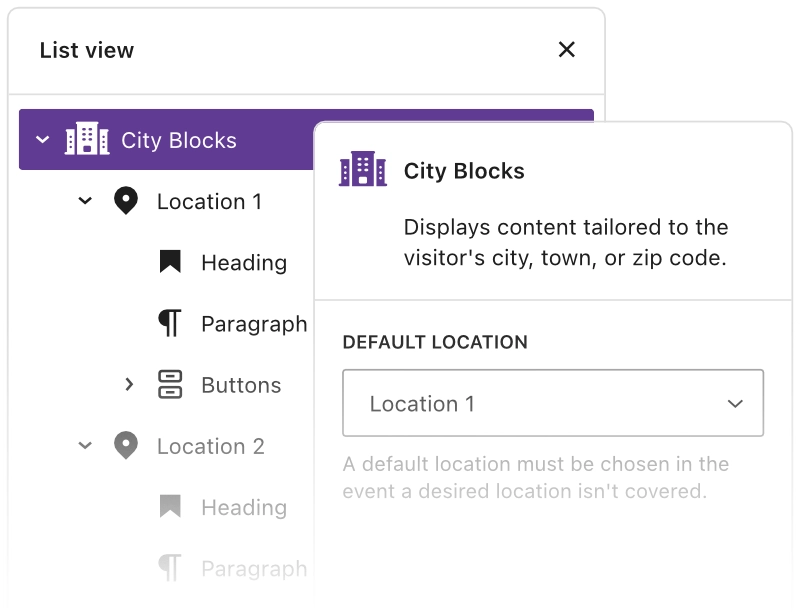Image resolution: width=800 pixels, height=612 pixels.
Task: Select the Buttons block in list
Action: (241, 385)
